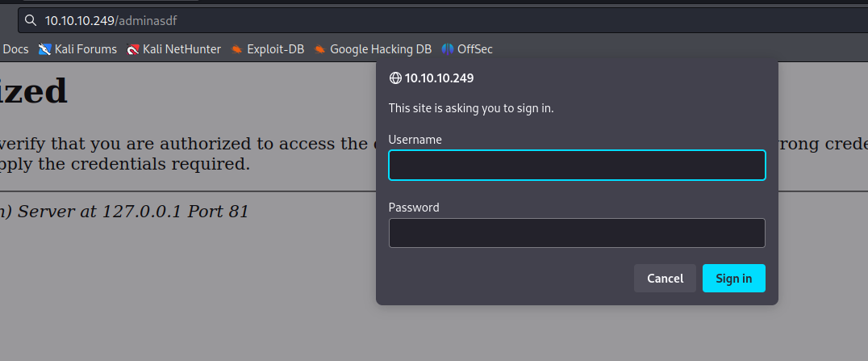Cancel the sign-in prompt
868x361 pixels.
coord(665,279)
